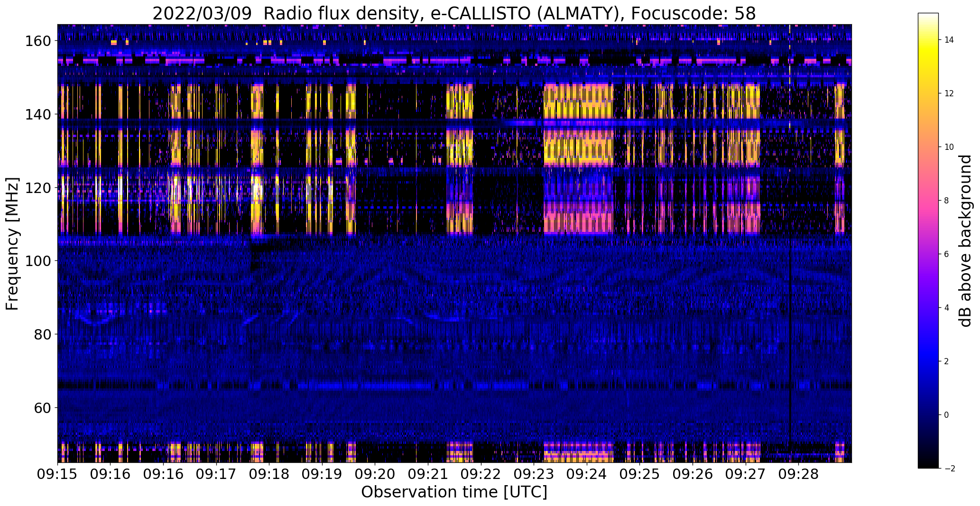
Task: Click the 09:22 time tick label
Action: pyautogui.click(x=481, y=474)
